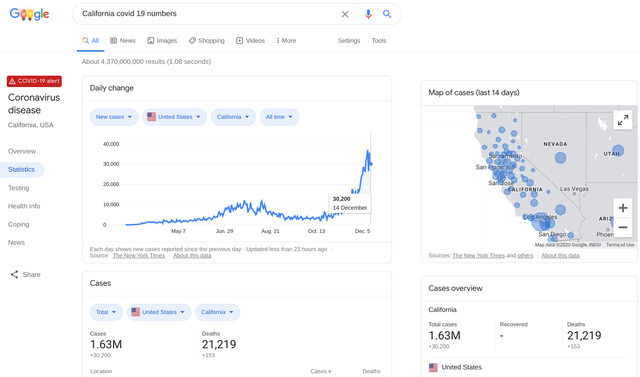Screen dimensions: 640x377
Task: Switch to the News search tab
Action: coord(123,41)
